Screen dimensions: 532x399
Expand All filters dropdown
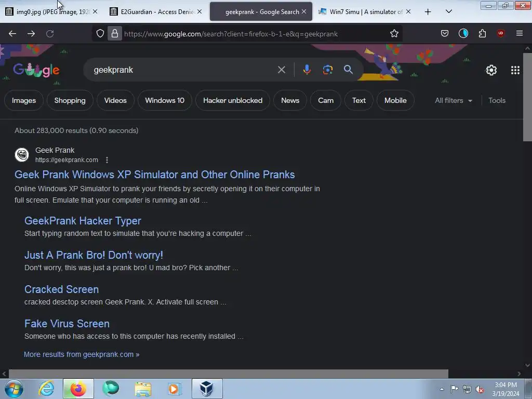click(453, 100)
